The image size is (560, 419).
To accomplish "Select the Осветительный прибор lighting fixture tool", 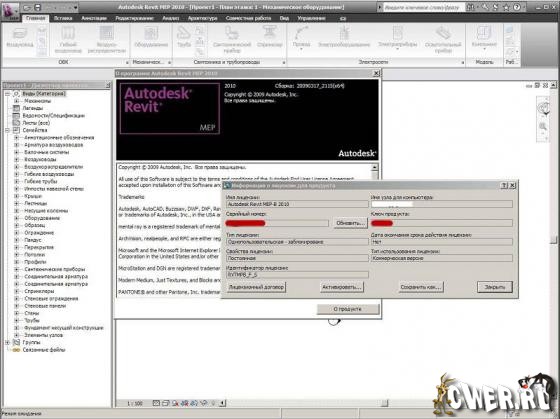I will (x=443, y=40).
